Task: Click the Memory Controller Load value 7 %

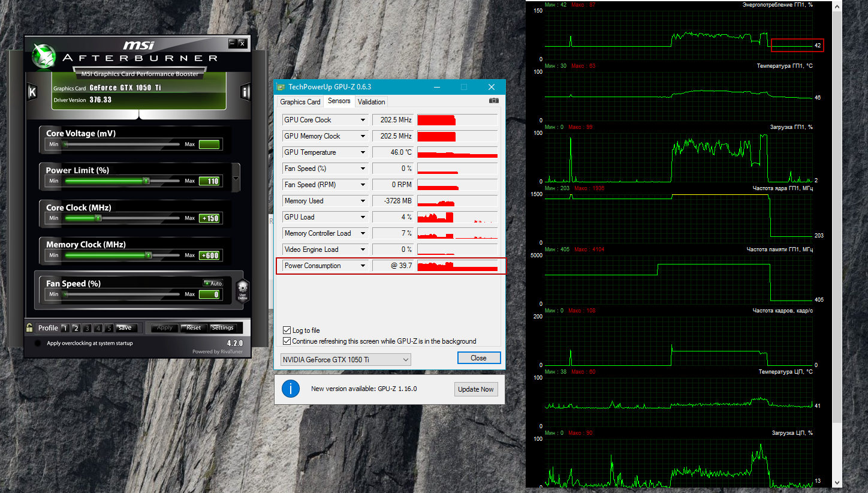Action: click(x=393, y=233)
